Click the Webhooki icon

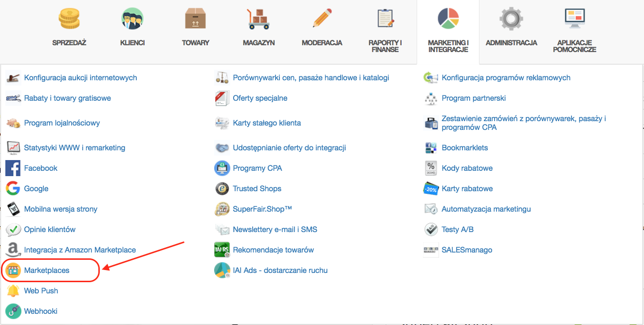(x=13, y=311)
